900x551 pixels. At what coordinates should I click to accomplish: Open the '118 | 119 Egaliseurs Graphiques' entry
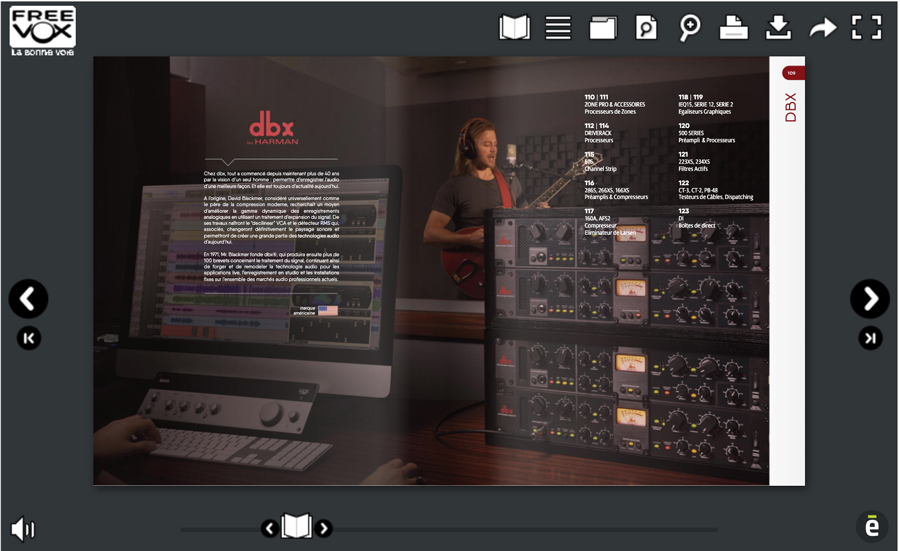[x=705, y=104]
